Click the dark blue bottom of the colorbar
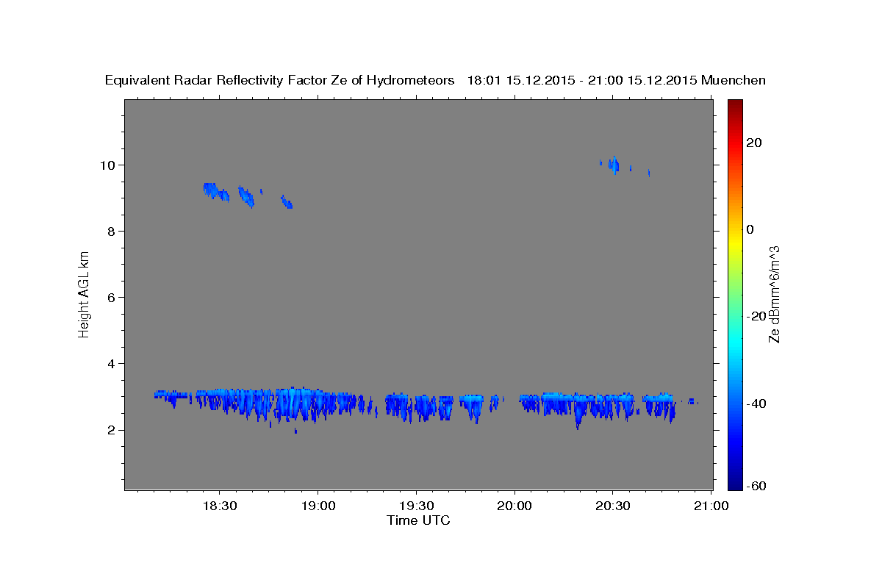The height and width of the screenshot is (588, 882). point(735,478)
